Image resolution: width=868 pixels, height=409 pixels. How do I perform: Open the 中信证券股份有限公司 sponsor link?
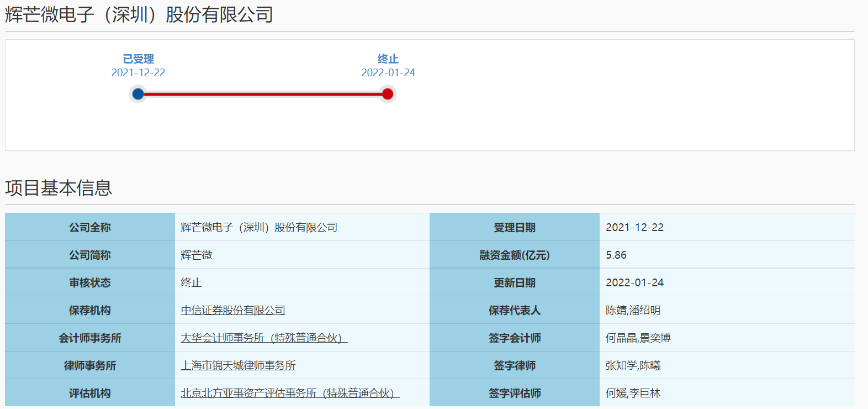click(x=233, y=310)
